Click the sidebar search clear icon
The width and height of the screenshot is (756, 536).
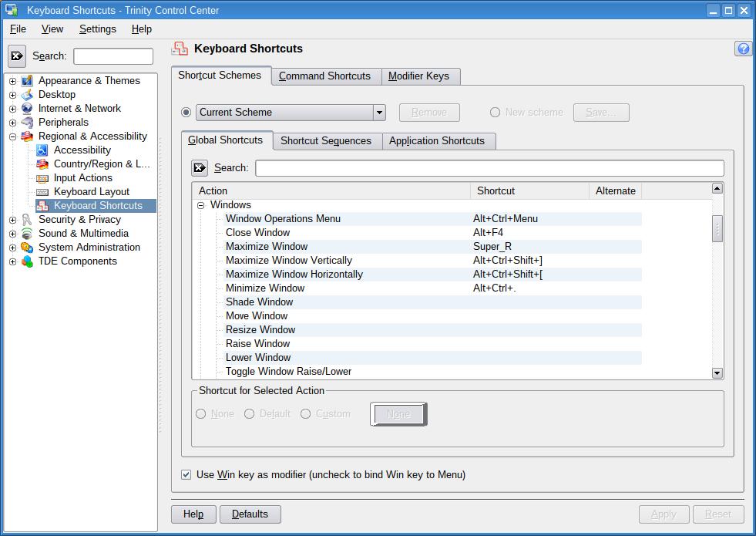click(17, 56)
